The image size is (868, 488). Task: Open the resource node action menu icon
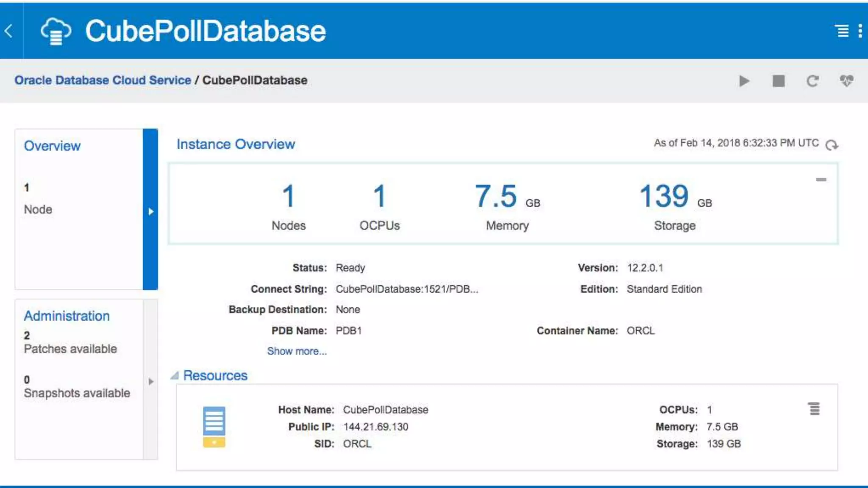tap(814, 409)
